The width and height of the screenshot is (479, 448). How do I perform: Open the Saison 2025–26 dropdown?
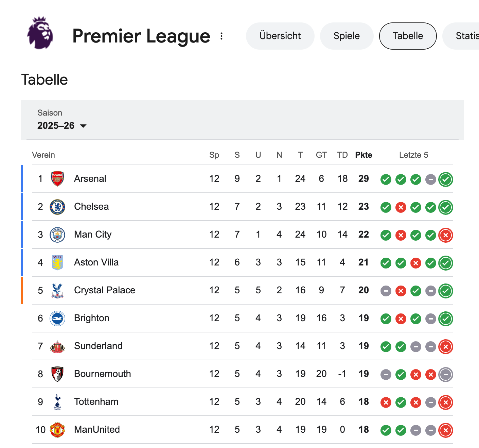62,126
